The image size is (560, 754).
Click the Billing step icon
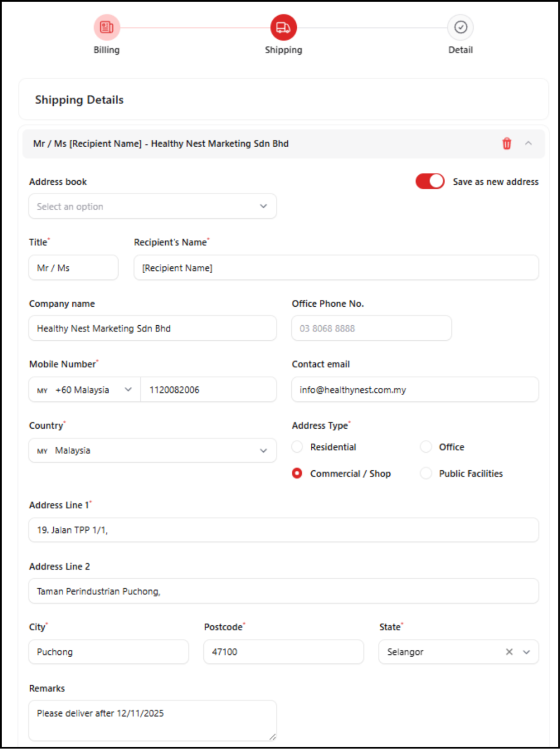tap(106, 27)
